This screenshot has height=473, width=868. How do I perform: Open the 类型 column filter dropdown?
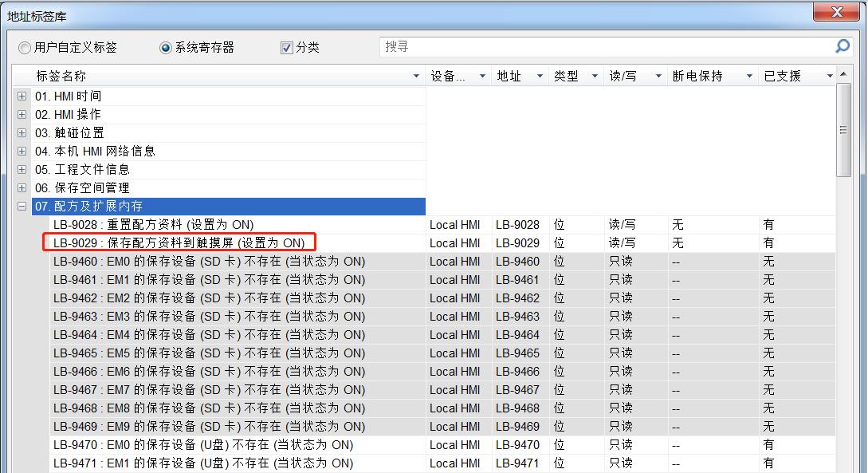pyautogui.click(x=595, y=76)
